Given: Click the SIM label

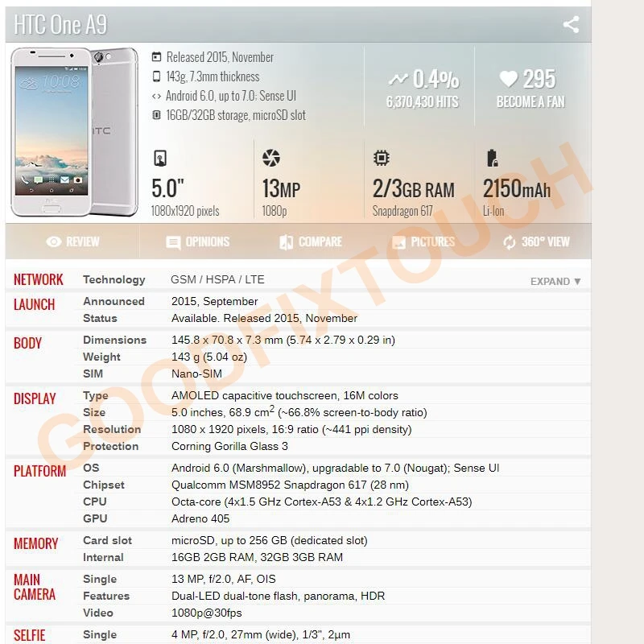Looking at the screenshot, I should (x=93, y=374).
